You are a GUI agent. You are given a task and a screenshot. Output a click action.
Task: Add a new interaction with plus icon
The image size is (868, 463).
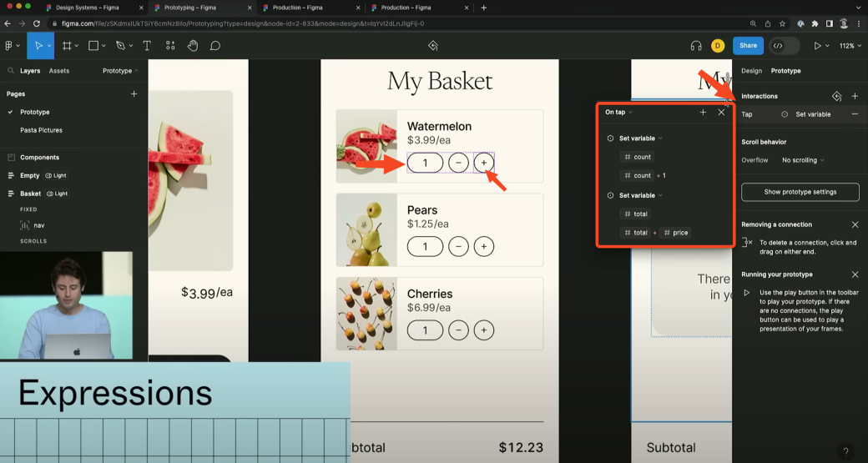(855, 97)
